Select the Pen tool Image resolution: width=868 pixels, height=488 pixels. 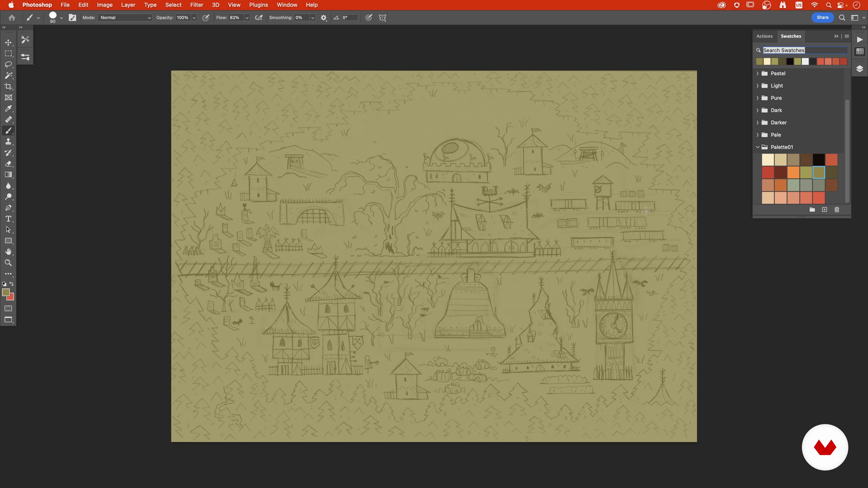point(8,208)
